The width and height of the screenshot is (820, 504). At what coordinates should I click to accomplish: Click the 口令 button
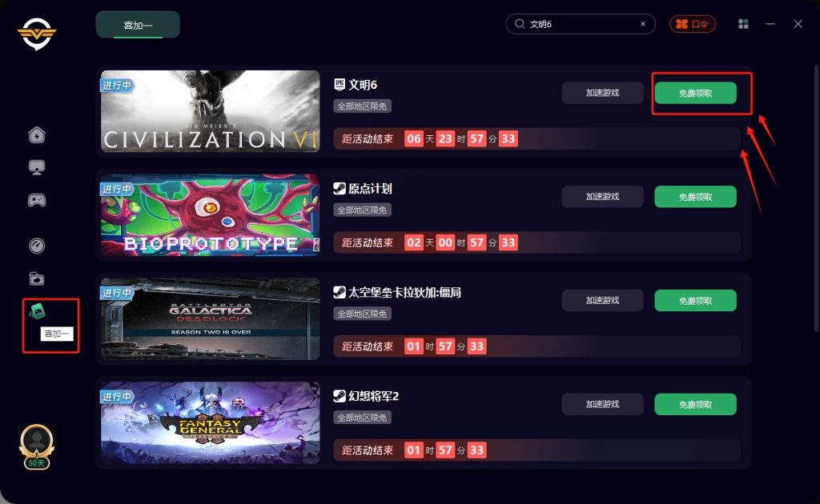693,24
